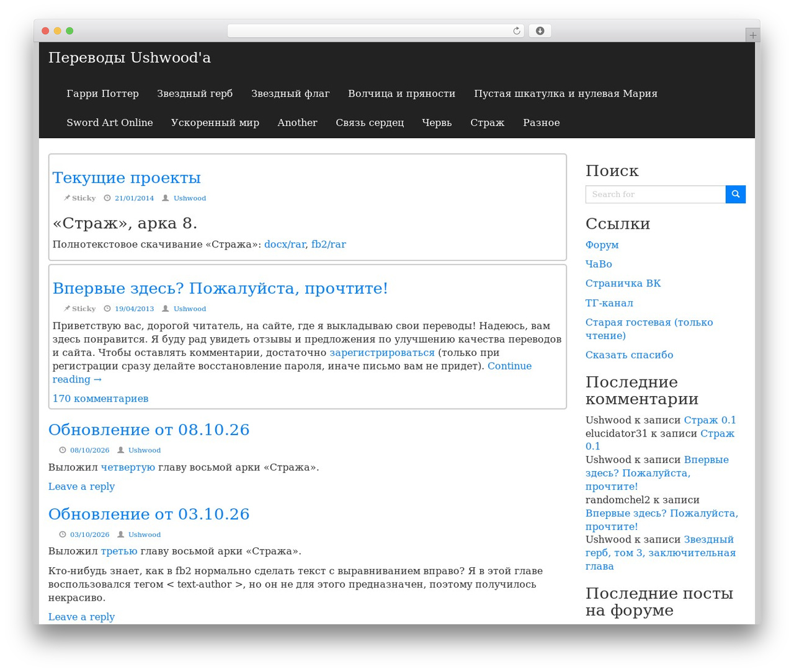The width and height of the screenshot is (794, 672).
Task: Add a new browser tab with plus
Action: [752, 35]
